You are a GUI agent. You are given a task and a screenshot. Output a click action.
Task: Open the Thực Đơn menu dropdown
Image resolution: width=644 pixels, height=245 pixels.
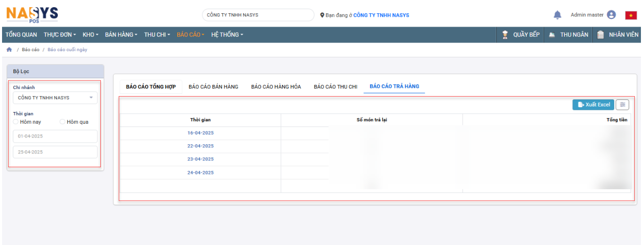click(59, 35)
